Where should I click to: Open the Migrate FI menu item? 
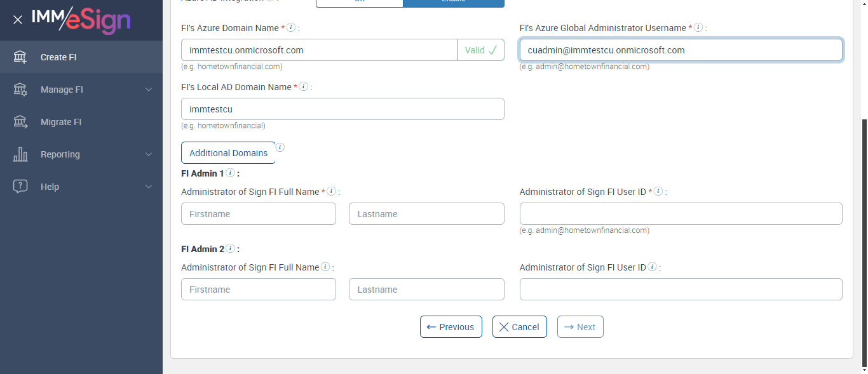coord(61,122)
